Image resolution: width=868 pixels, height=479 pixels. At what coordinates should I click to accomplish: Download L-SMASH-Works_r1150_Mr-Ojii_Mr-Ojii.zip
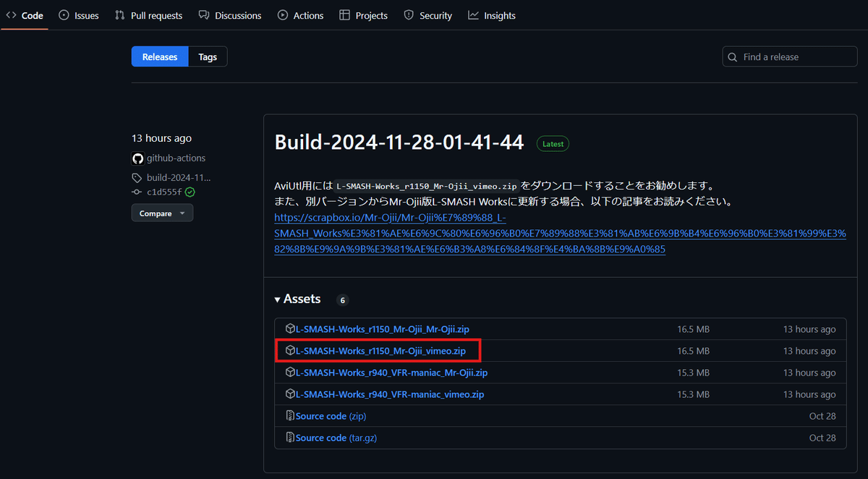(382, 329)
